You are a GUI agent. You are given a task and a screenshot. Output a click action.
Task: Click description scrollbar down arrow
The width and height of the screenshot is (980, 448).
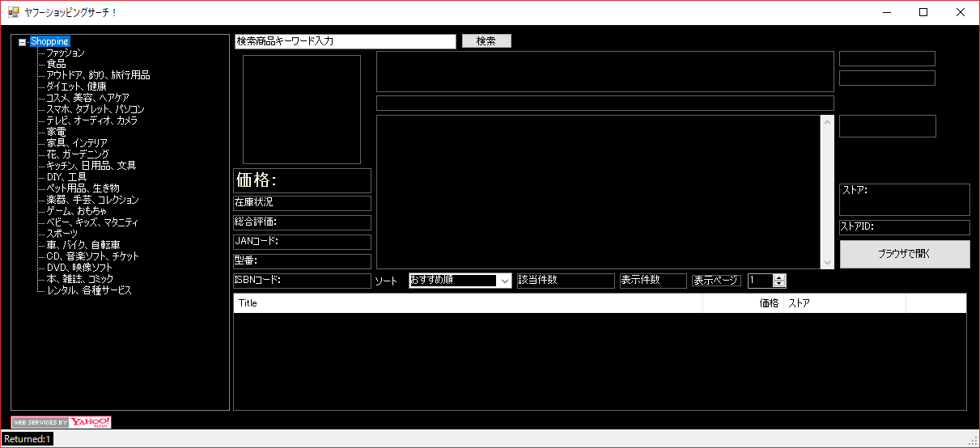[827, 262]
